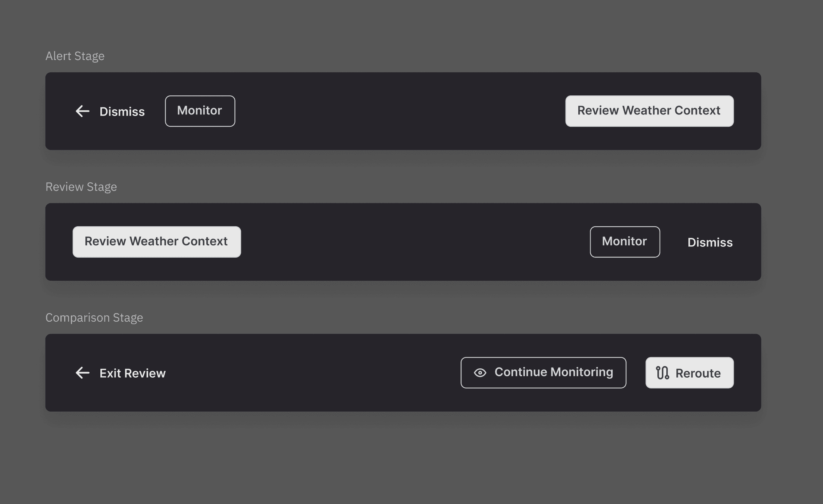
Task: Click the Review Stage heading label
Action: coord(81,187)
